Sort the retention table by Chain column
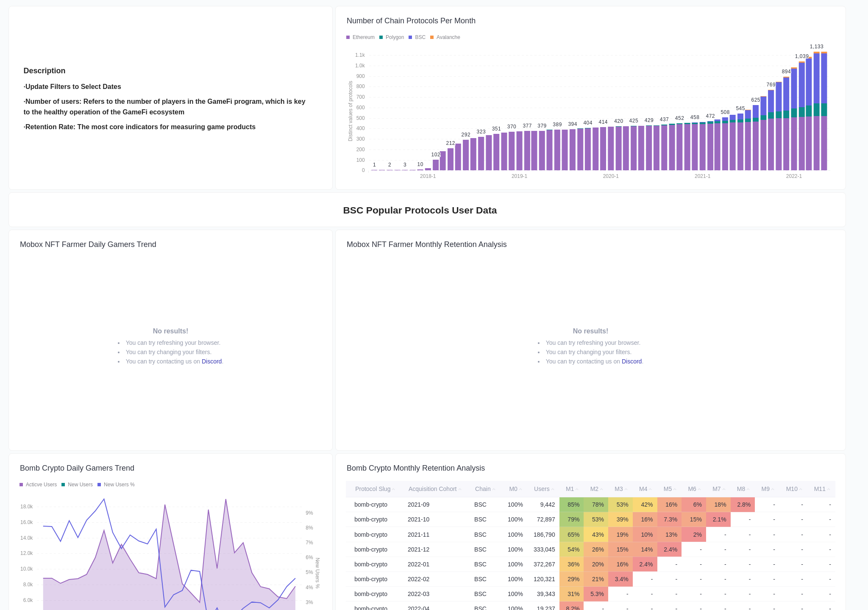The image size is (868, 610). 484,489
